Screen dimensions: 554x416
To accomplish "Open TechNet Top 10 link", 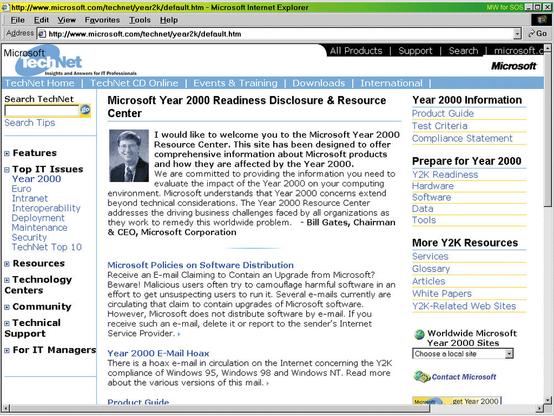I will coord(47,247).
